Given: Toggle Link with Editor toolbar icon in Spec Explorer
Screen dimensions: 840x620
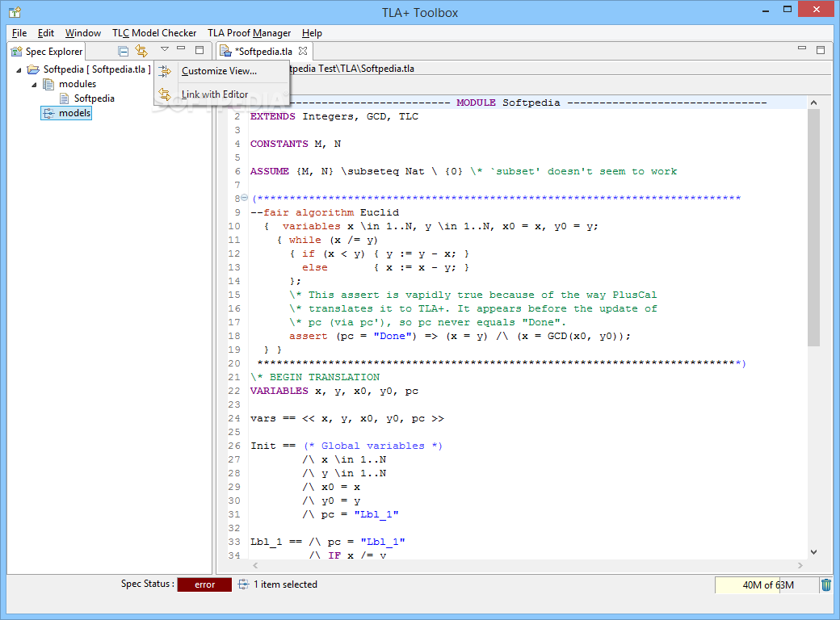Looking at the screenshot, I should 141,51.
